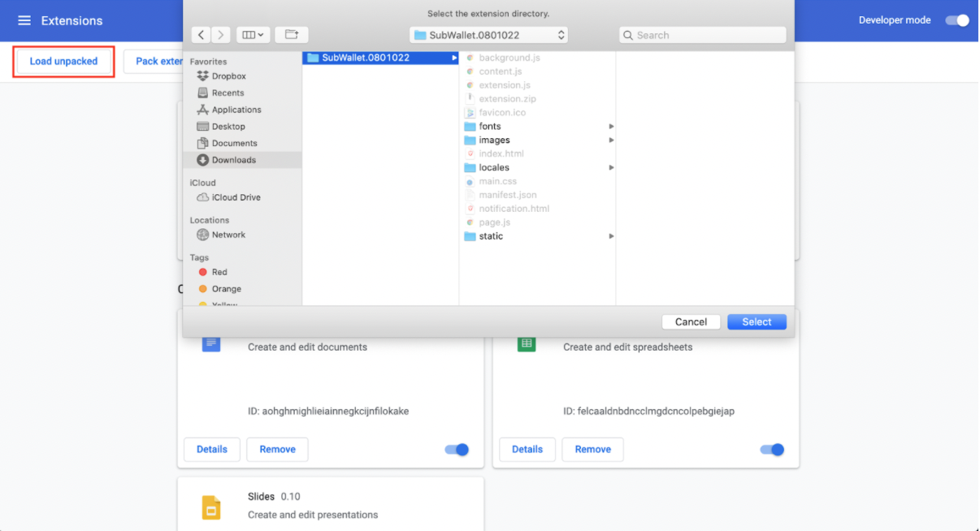The height and width of the screenshot is (531, 980).
Task: Click Load unpacked button
Action: coord(63,62)
